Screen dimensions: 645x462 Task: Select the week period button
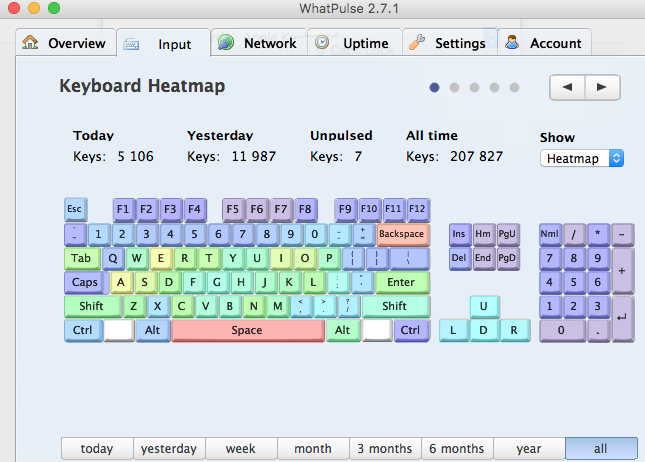tap(241, 448)
